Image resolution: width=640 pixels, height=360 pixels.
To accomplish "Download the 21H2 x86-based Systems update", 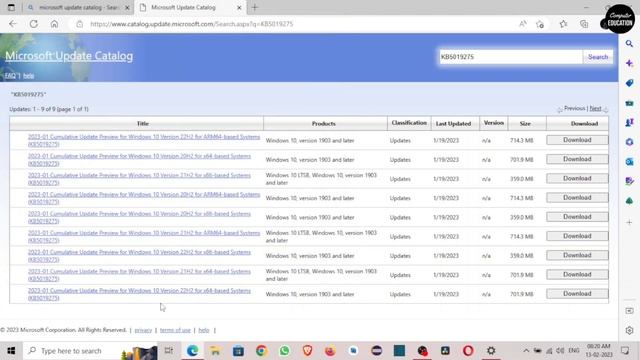I will 577,178.
